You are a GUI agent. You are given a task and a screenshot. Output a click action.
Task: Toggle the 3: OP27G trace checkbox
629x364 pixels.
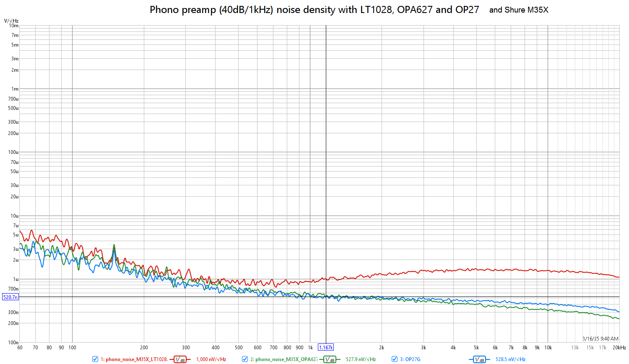[x=395, y=359]
